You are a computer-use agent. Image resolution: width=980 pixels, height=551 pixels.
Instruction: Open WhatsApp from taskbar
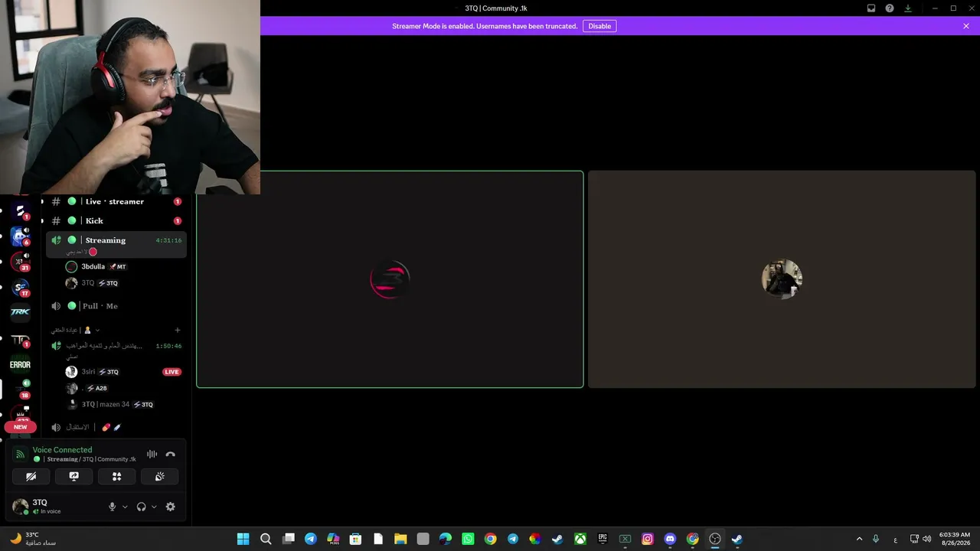click(x=468, y=539)
